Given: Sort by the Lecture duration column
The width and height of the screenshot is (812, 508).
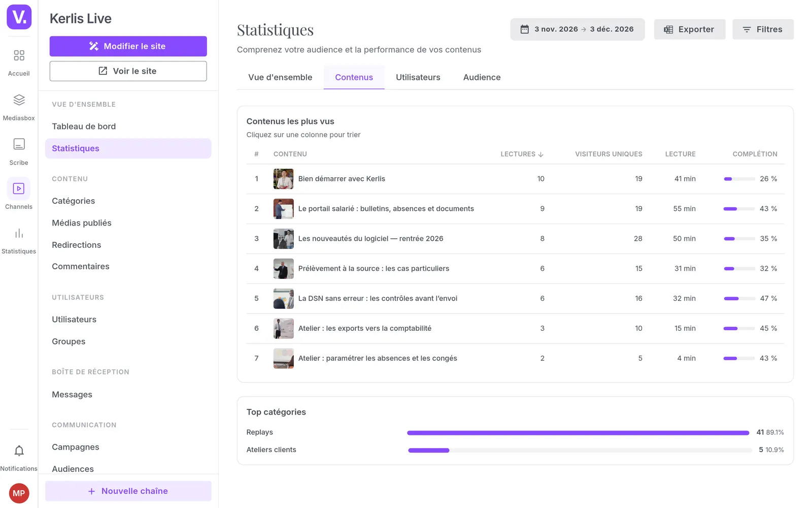Looking at the screenshot, I should [680, 154].
